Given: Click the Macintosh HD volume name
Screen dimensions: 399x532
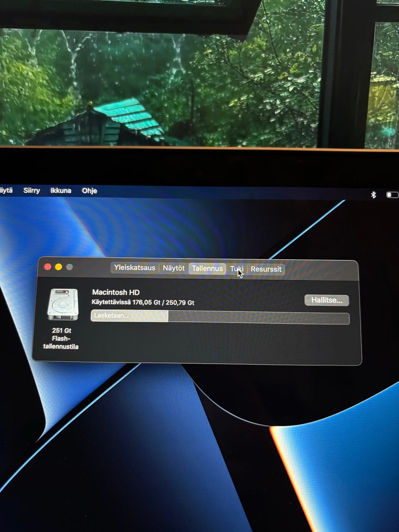Looking at the screenshot, I should 116,292.
